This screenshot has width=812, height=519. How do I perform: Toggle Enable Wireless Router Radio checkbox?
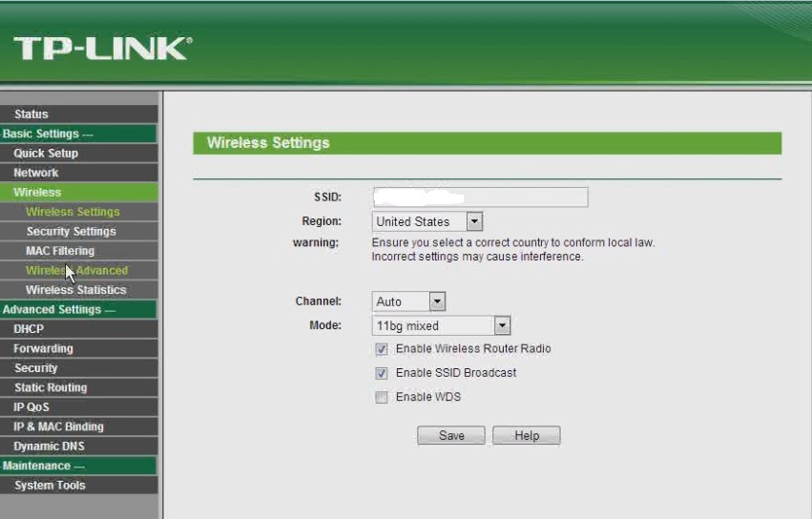point(381,349)
